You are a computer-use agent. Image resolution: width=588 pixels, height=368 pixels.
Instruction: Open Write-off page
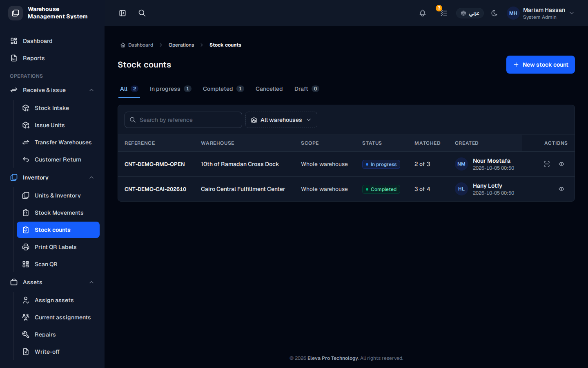58,352
